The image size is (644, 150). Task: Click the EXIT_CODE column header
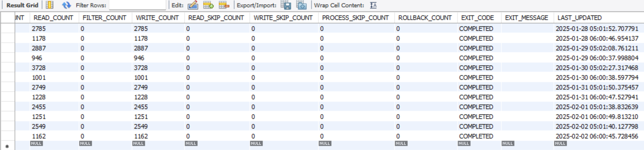(477, 18)
